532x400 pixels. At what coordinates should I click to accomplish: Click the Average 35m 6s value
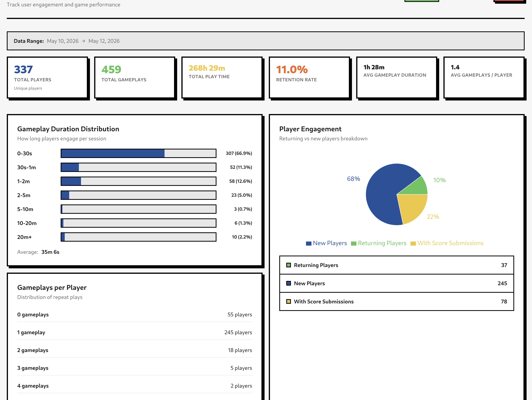pos(50,252)
